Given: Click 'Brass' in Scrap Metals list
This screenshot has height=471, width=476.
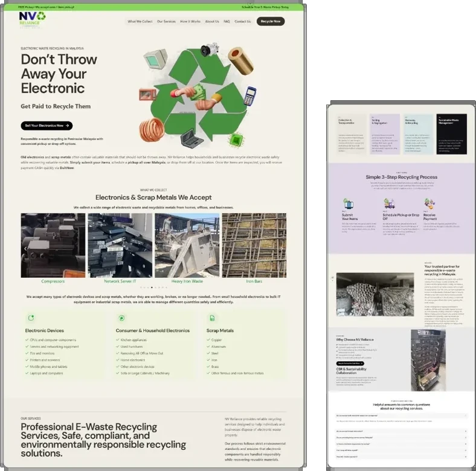Looking at the screenshot, I should [x=215, y=367].
